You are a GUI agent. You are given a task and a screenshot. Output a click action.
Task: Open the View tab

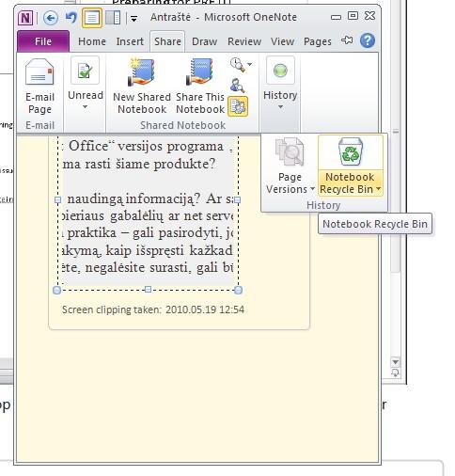(x=282, y=41)
